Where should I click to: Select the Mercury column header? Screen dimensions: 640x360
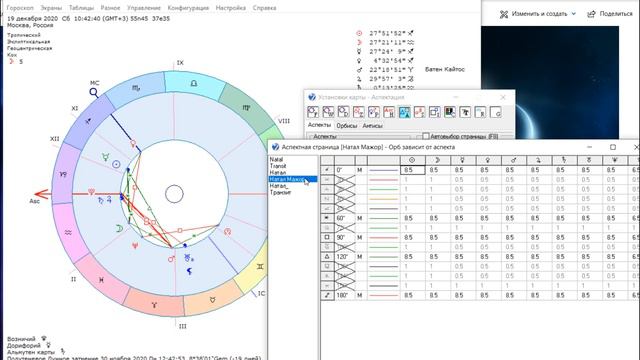[x=463, y=160]
